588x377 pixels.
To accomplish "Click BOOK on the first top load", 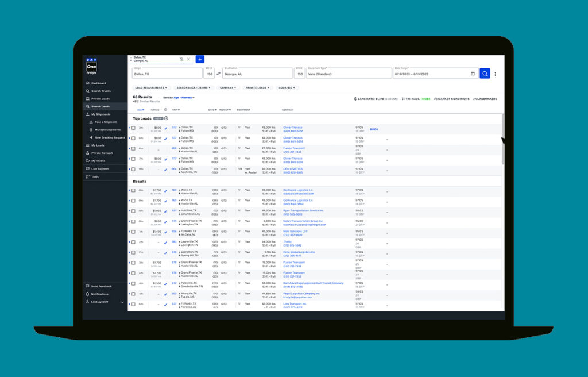I will 374,129.
